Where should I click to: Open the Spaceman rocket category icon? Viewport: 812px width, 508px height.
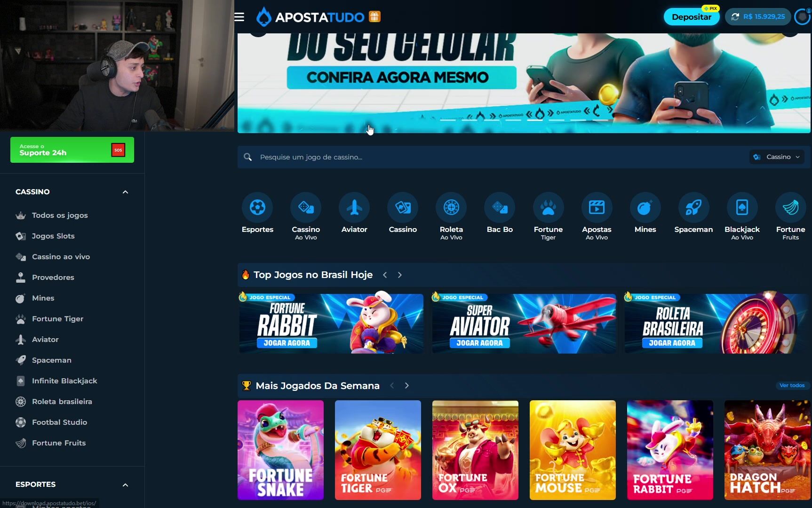tap(693, 207)
